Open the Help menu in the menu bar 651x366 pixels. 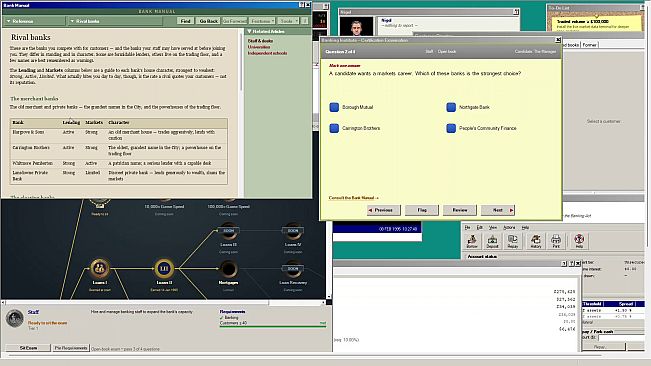[x=525, y=227]
